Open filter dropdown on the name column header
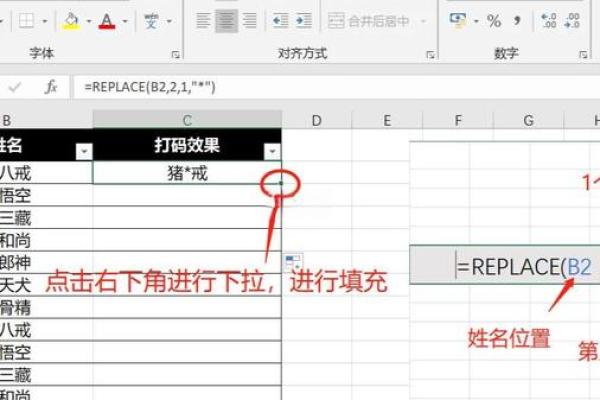Viewport: 600px width, 400px height. 84,152
